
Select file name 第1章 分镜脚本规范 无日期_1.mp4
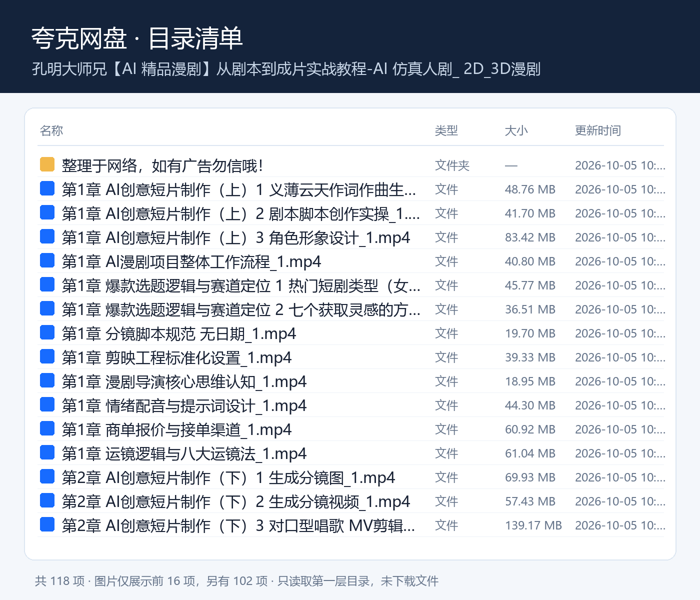click(179, 333)
